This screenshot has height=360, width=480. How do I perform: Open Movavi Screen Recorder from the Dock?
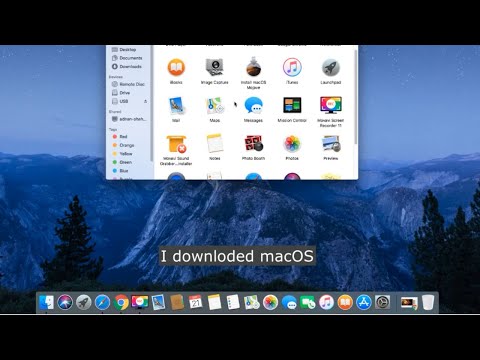coord(140,302)
